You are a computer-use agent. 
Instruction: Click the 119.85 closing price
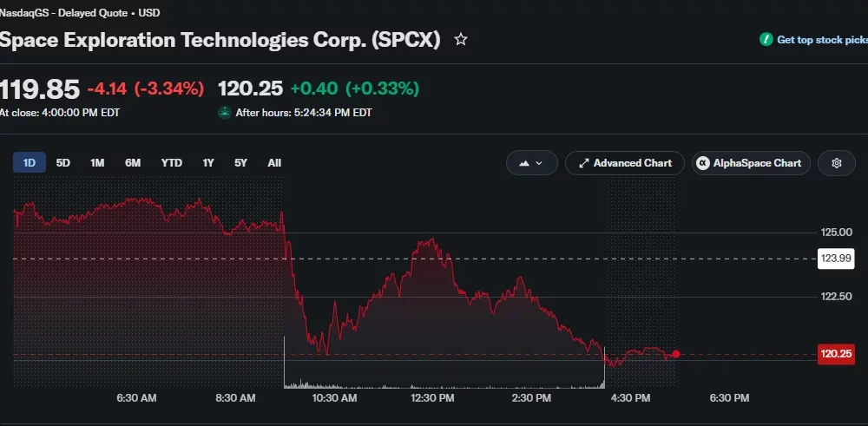point(40,89)
